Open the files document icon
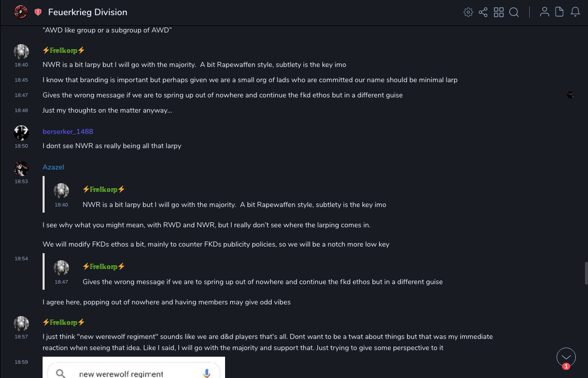 coord(560,12)
